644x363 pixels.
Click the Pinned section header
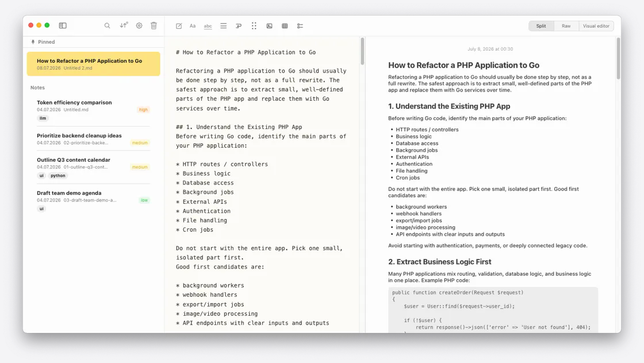click(46, 42)
